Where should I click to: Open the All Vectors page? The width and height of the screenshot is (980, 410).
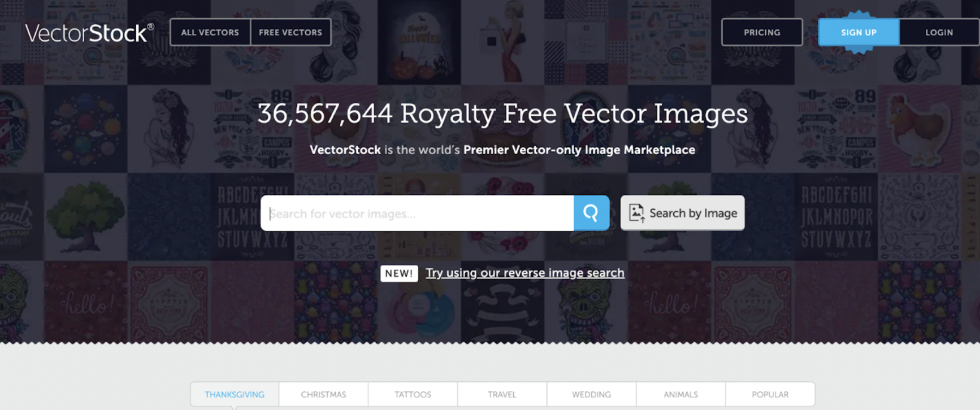210,32
